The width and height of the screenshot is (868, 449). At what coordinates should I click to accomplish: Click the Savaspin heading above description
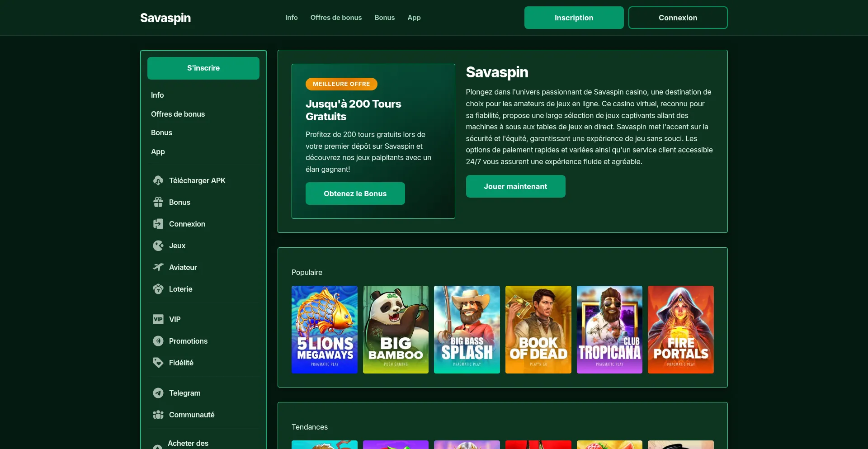[497, 72]
